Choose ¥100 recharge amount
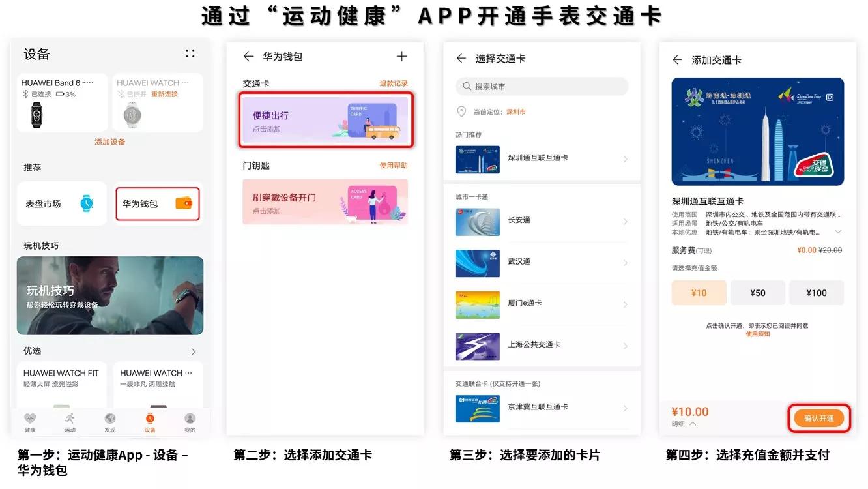The image size is (868, 489). point(816,293)
